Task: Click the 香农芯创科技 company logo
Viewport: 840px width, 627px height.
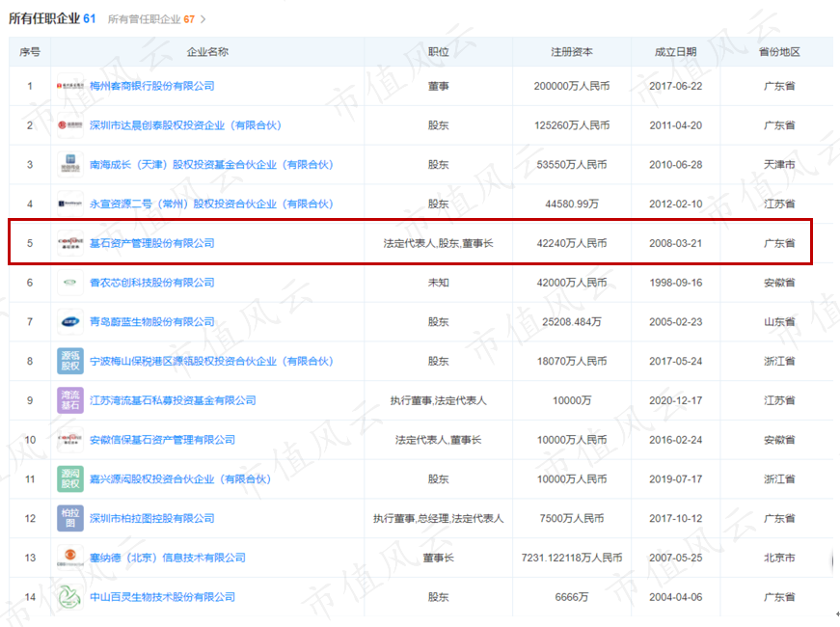Action: (x=70, y=283)
